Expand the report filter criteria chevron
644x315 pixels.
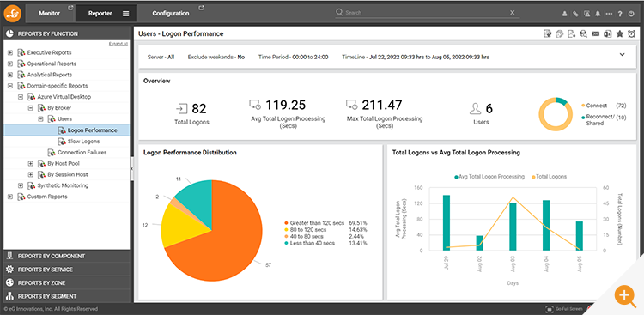tap(623, 54)
